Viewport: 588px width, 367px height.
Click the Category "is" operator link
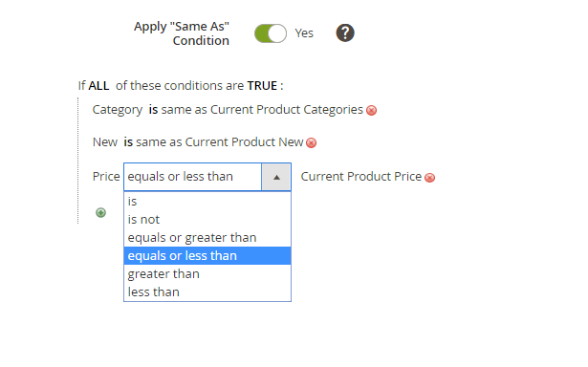point(153,110)
